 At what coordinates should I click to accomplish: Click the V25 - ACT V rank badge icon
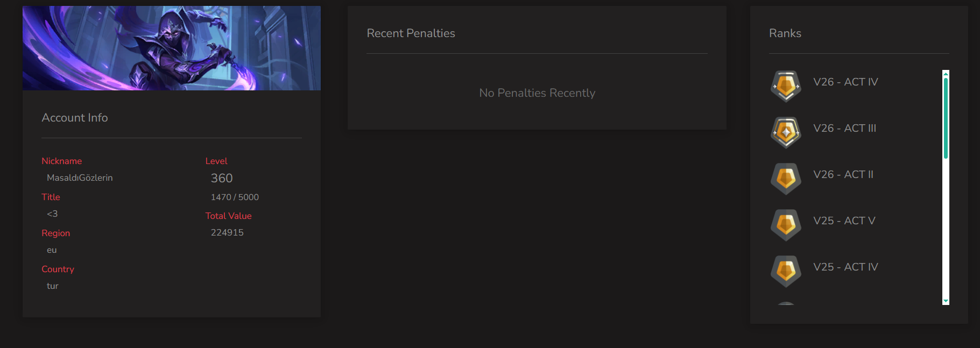(x=786, y=225)
